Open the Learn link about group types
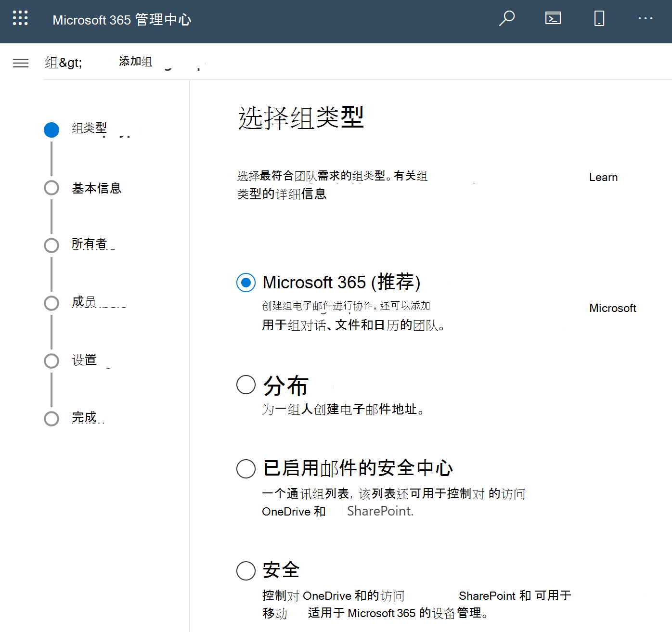672x632 pixels. click(603, 177)
